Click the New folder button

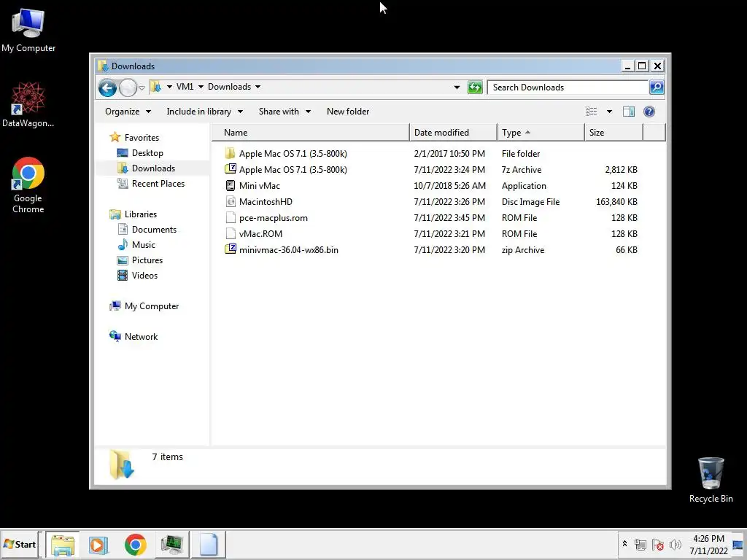[348, 112]
